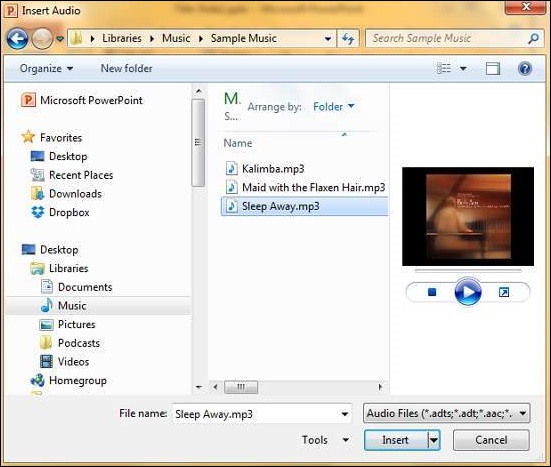Click the Recent Places icon
The height and width of the screenshot is (467, 551).
point(38,175)
